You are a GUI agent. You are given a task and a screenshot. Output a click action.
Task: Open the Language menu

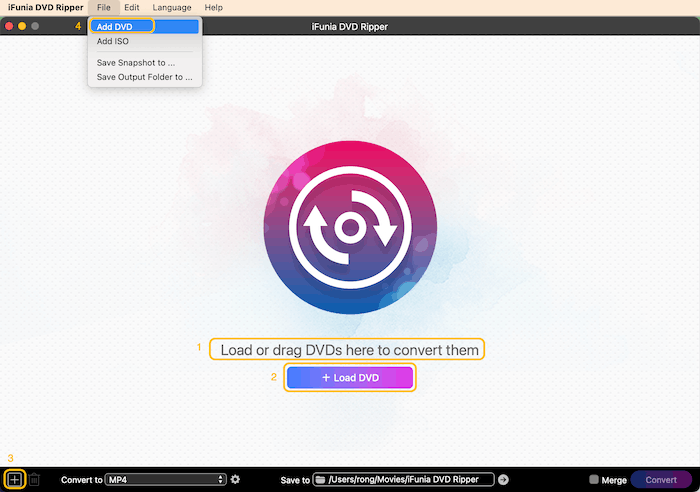(x=171, y=7)
